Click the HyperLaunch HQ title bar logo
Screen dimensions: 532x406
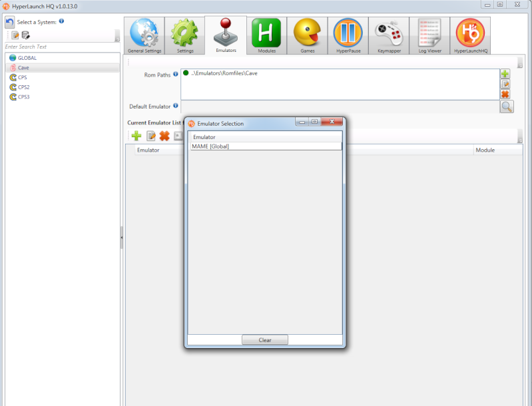click(x=6, y=6)
